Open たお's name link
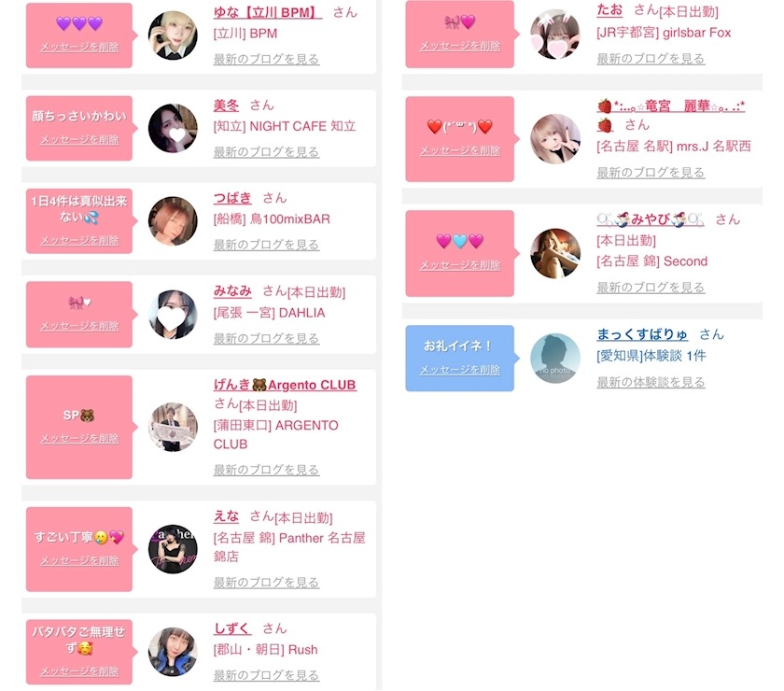 click(609, 10)
